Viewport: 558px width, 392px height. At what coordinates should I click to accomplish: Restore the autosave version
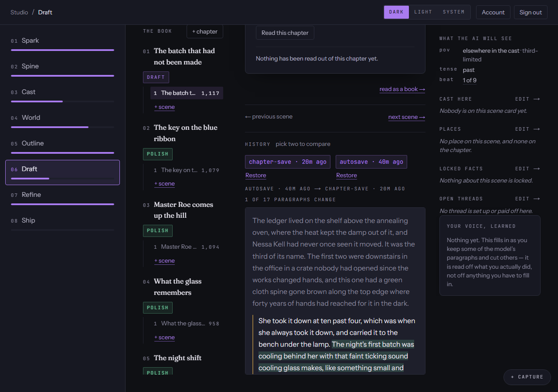pyautogui.click(x=347, y=176)
